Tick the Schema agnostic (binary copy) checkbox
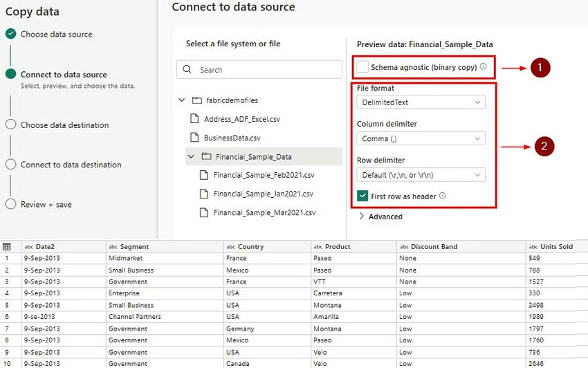The height and width of the screenshot is (368, 588). point(362,67)
